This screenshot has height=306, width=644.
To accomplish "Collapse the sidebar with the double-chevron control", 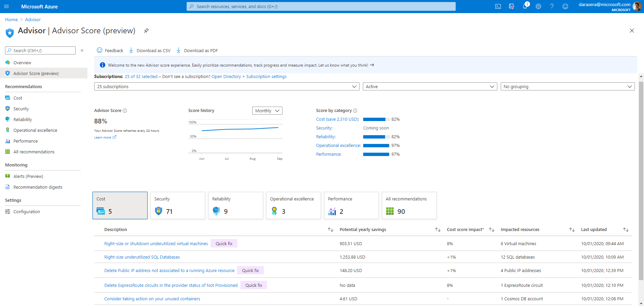I will pyautogui.click(x=82, y=50).
